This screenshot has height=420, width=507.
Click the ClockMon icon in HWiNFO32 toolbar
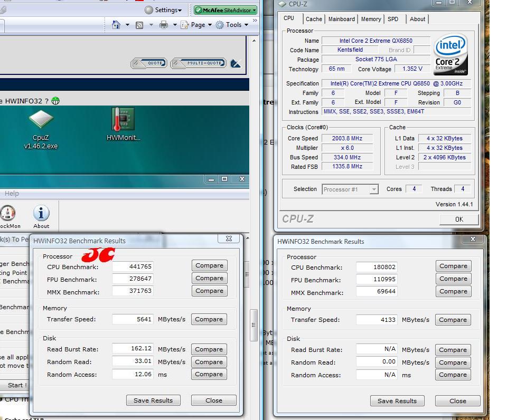click(x=8, y=217)
